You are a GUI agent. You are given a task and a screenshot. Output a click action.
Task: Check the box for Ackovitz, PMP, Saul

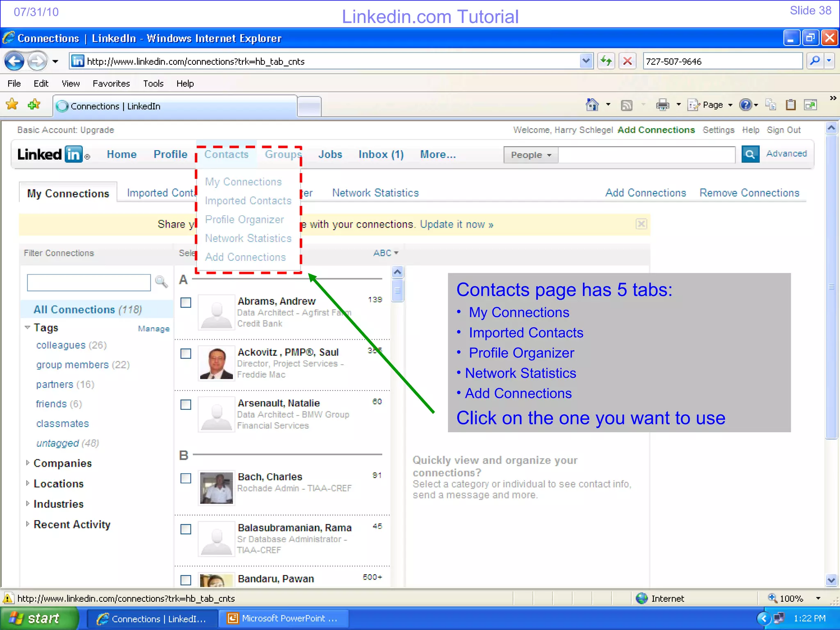click(x=186, y=354)
